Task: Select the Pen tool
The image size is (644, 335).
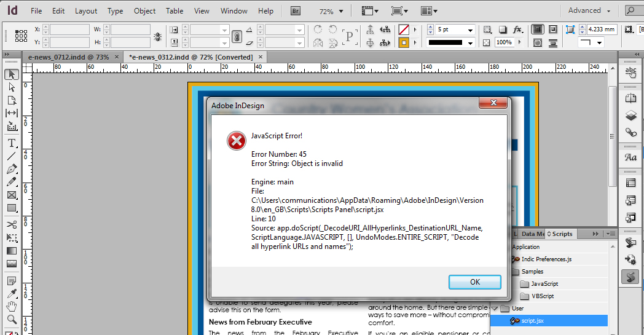Action: click(x=12, y=169)
